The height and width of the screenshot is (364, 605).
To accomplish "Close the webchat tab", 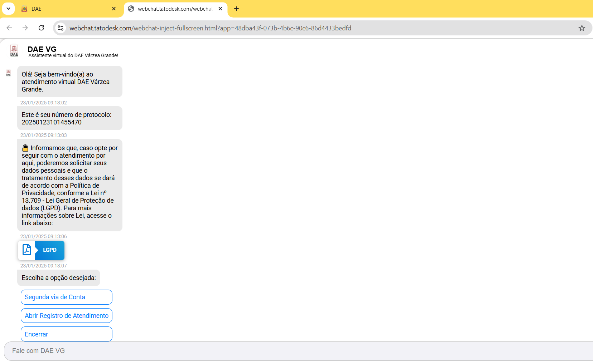I will (220, 9).
